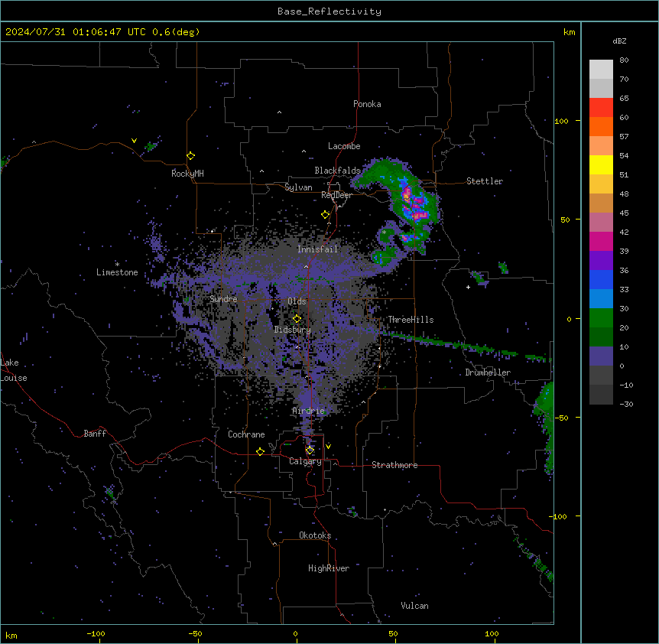Image resolution: width=659 pixels, height=644 pixels.
Task: Click the white asterisk above Limestone label
Action: point(117,265)
